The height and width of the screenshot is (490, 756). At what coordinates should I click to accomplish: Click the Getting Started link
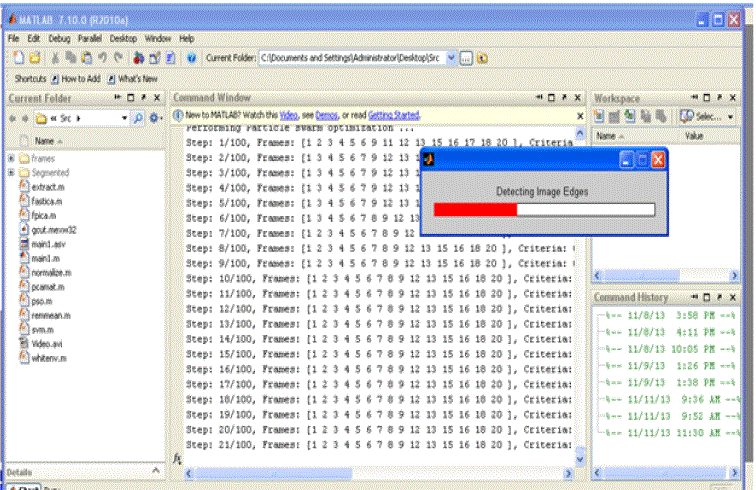click(394, 116)
